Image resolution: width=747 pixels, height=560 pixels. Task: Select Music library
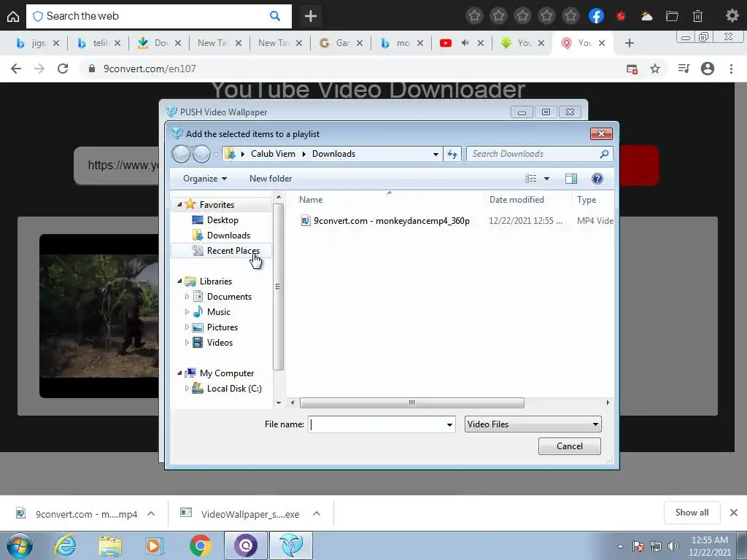218,312
